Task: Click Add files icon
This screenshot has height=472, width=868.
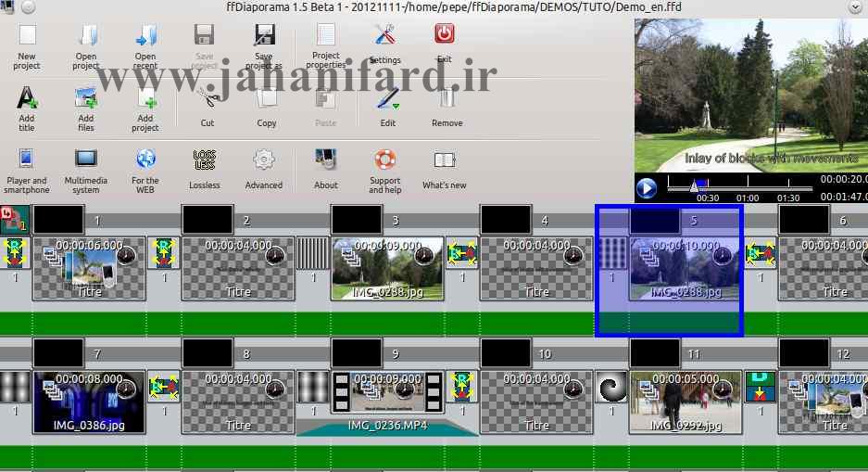Action: 86,98
